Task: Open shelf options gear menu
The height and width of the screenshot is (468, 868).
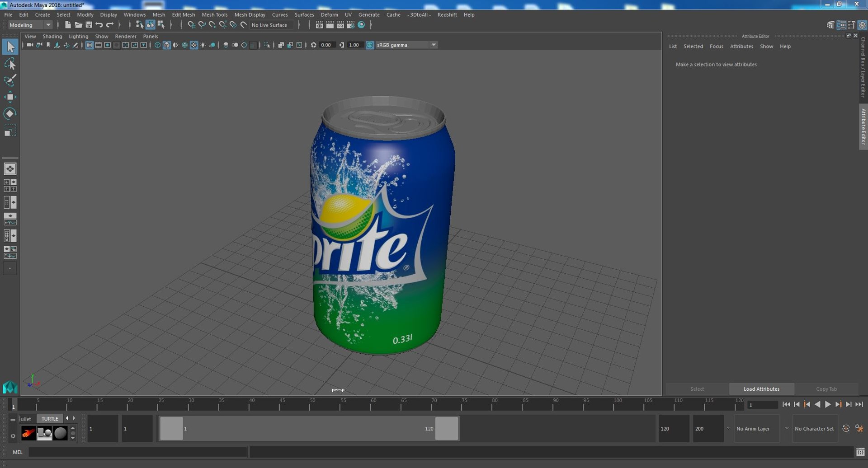Action: (13, 436)
